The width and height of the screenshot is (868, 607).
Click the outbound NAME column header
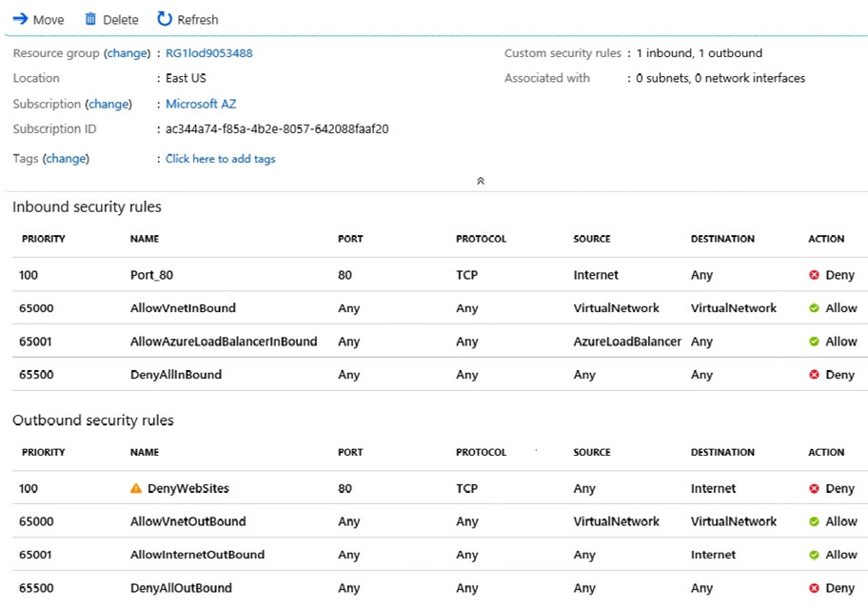coord(145,453)
